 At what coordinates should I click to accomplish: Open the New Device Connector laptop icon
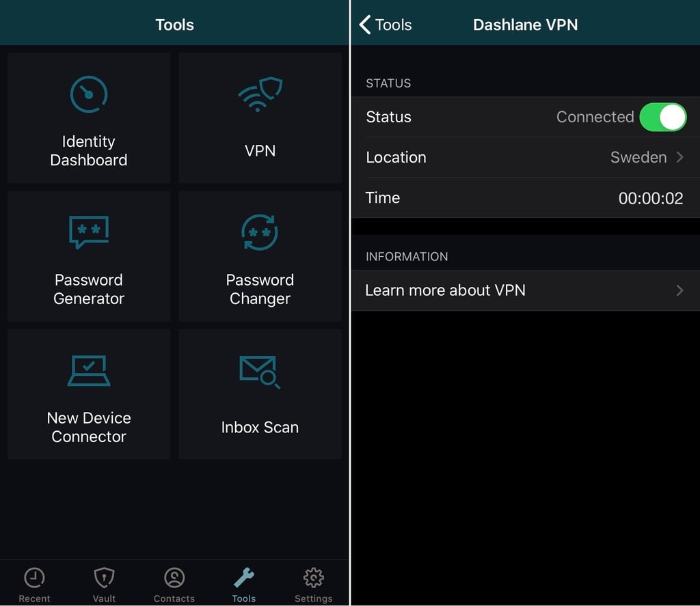pos(89,370)
